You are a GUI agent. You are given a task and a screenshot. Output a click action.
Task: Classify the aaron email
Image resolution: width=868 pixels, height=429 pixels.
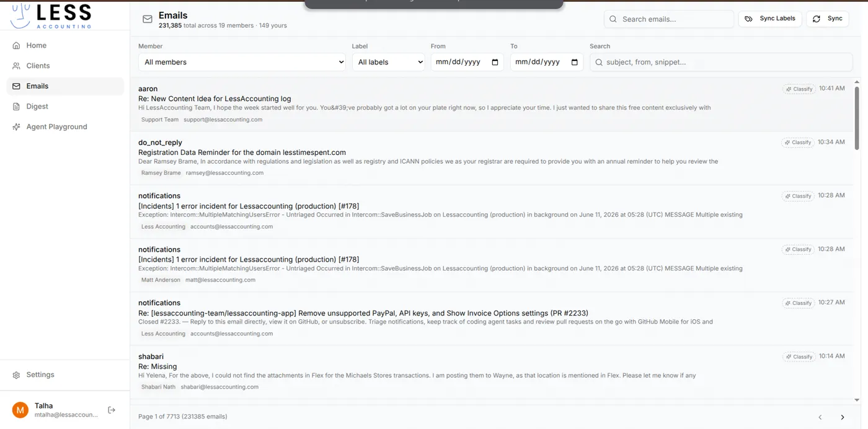click(x=799, y=89)
